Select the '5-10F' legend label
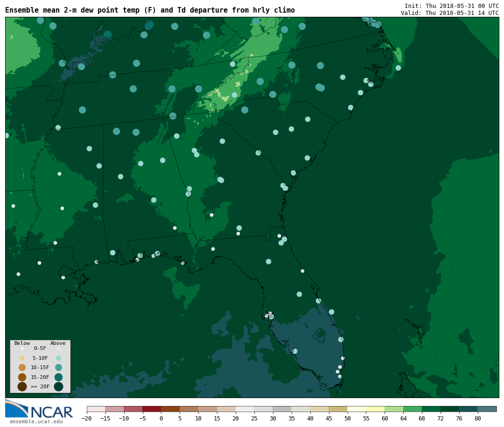This screenshot has width=504, height=427. [40, 358]
